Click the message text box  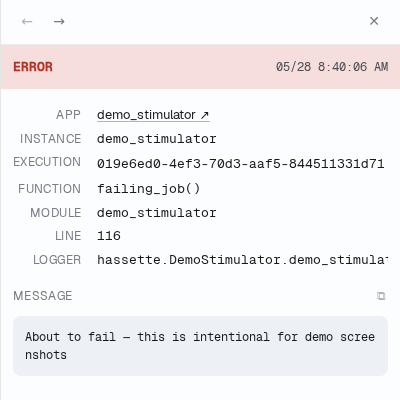[x=200, y=346]
